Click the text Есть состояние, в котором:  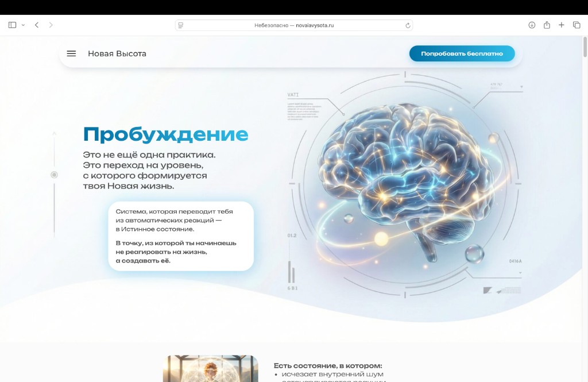coord(328,365)
